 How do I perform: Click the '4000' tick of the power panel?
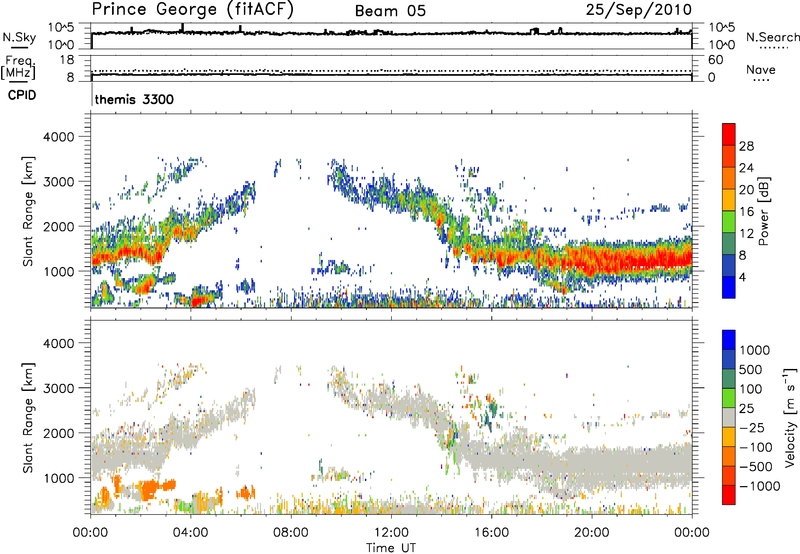tap(59, 137)
